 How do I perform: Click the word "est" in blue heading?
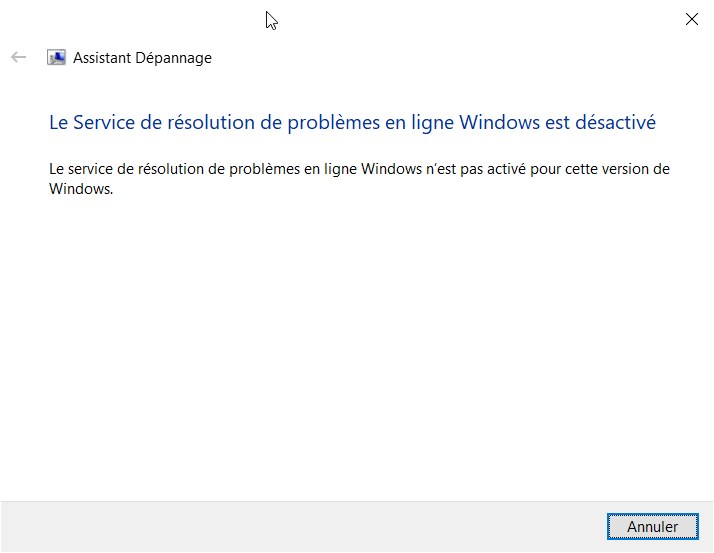tap(557, 123)
